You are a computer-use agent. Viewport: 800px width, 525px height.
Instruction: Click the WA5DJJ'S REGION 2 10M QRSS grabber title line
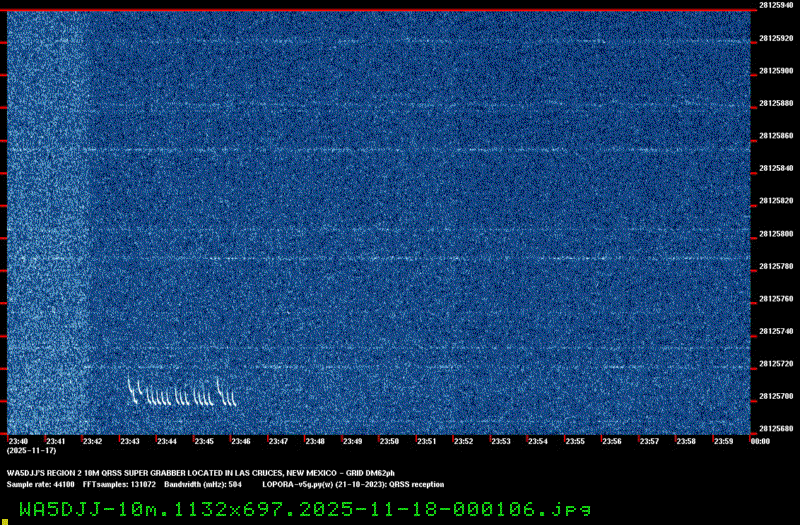click(201, 473)
